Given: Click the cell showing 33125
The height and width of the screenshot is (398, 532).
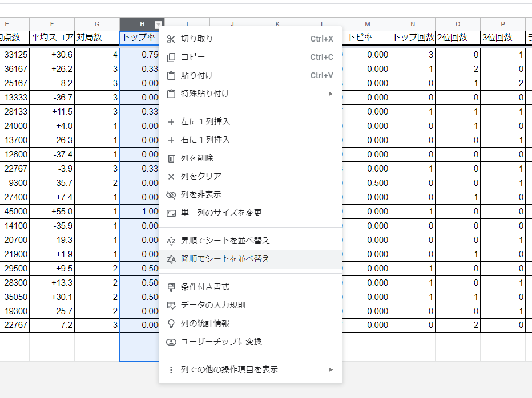Looking at the screenshot, I should pyautogui.click(x=15, y=55).
